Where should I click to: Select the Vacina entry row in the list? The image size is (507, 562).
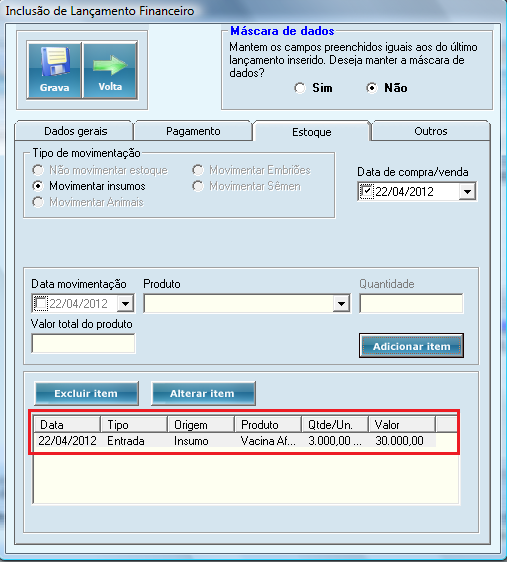tap(235, 440)
